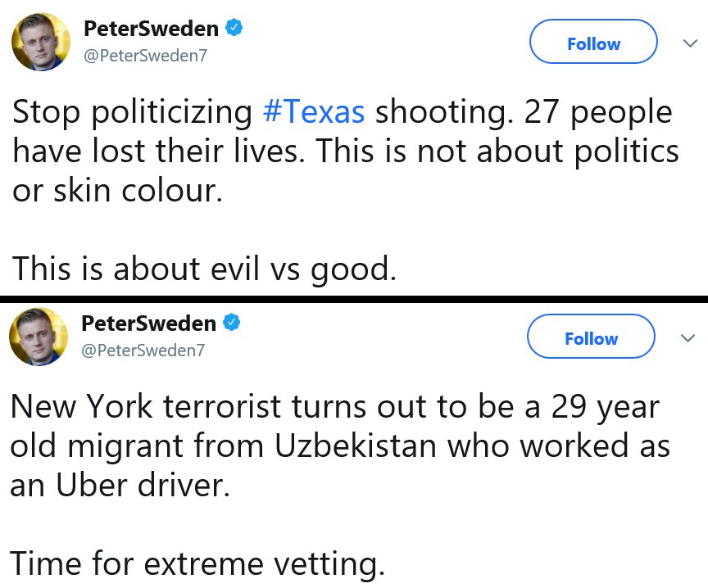This screenshot has width=708, height=588.
Task: Open the profile picture on the bottom tweet
Action: coord(38,337)
